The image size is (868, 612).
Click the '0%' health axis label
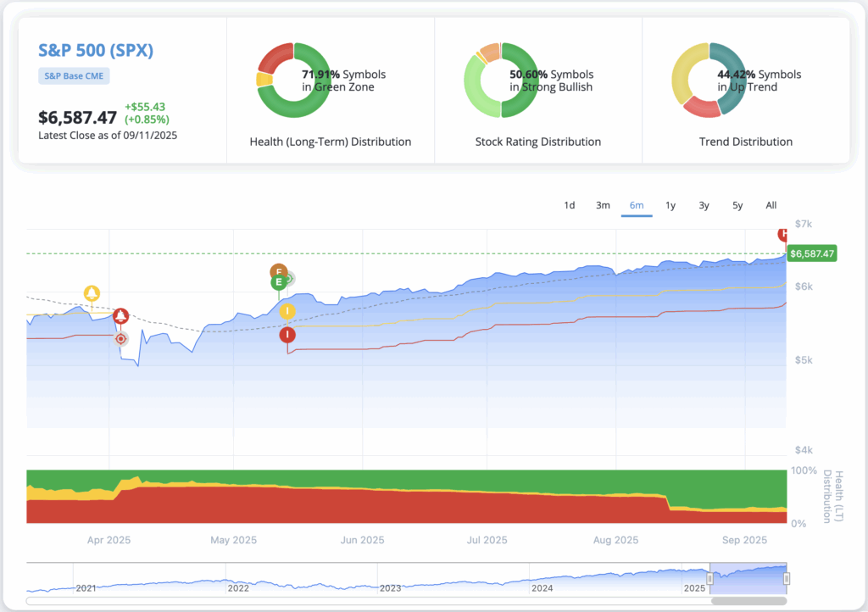click(x=798, y=524)
